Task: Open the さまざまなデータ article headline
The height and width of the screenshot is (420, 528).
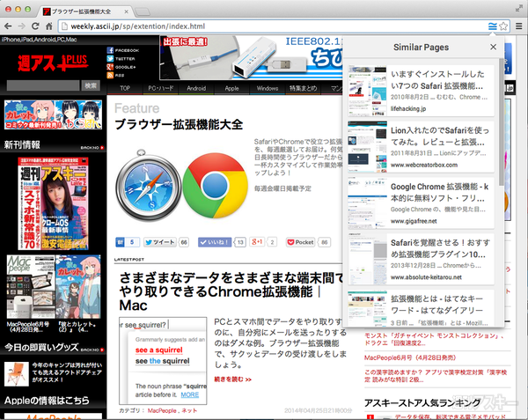Action: click(231, 291)
